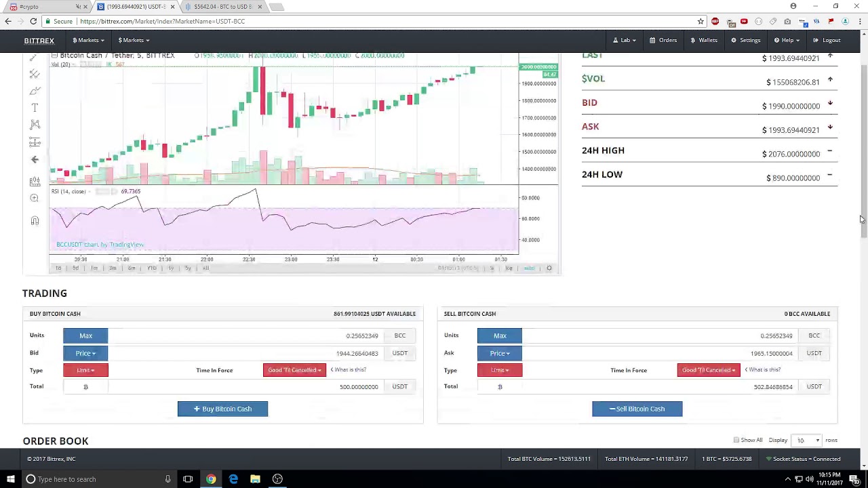Image resolution: width=868 pixels, height=488 pixels.
Task: Click the Buy Bitcoin Cash button
Action: point(222,409)
